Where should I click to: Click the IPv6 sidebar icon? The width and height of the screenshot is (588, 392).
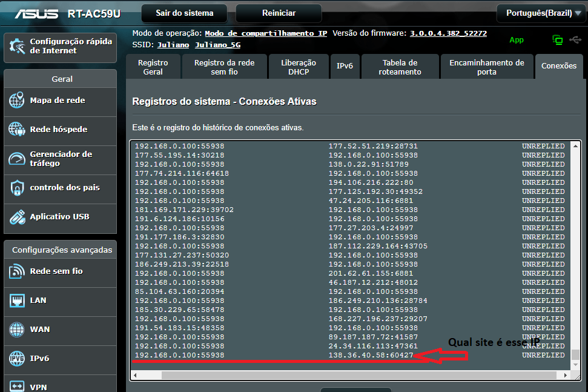click(17, 358)
